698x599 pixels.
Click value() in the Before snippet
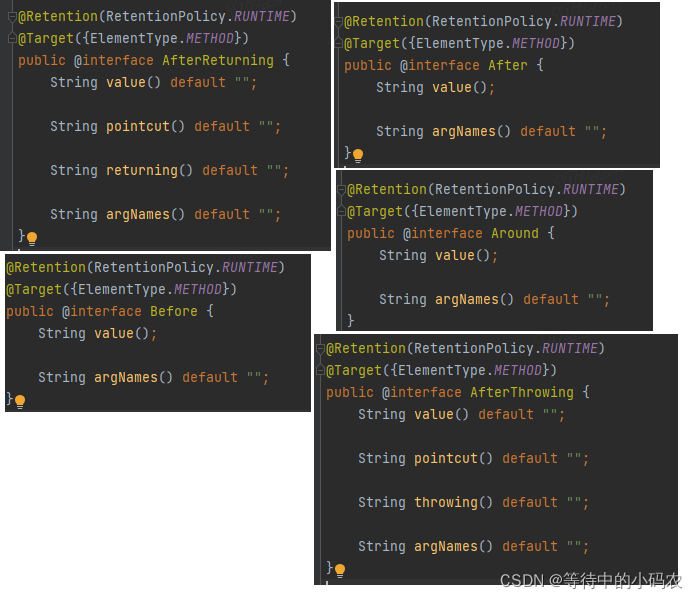121,334
